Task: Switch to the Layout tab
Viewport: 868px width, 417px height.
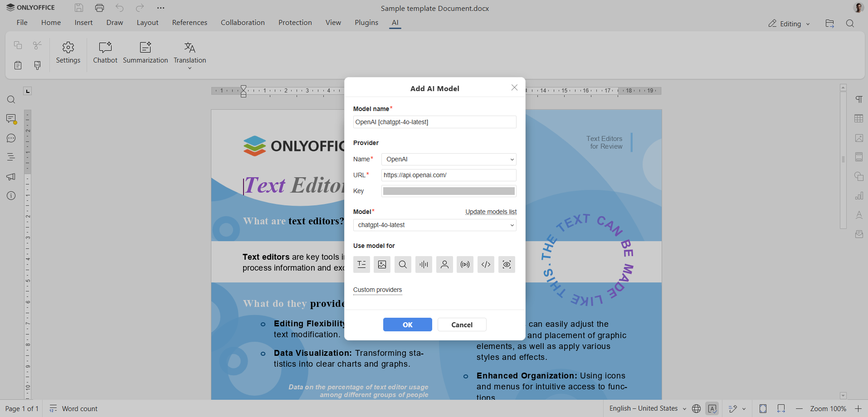Action: click(147, 23)
